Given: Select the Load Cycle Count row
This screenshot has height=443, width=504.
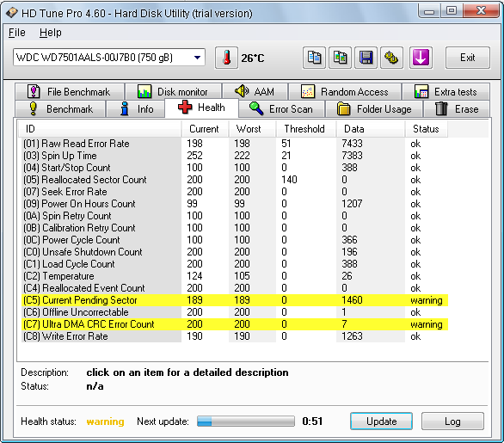Looking at the screenshot, I should 235,264.
